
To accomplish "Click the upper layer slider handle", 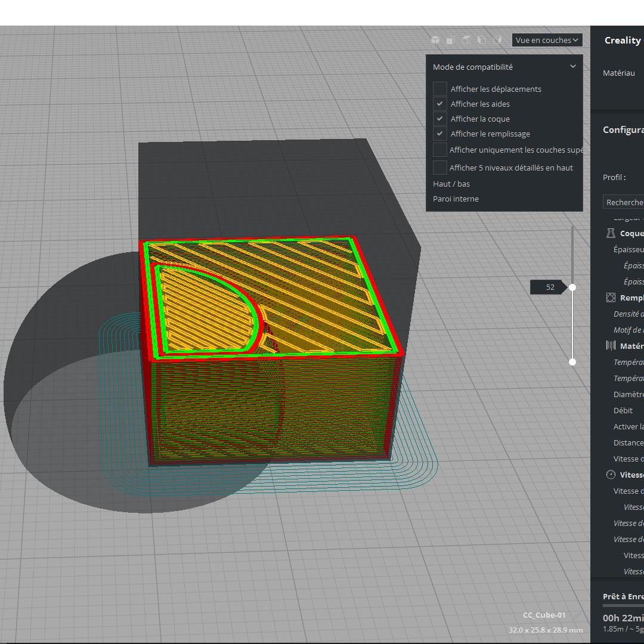I will pyautogui.click(x=572, y=287).
